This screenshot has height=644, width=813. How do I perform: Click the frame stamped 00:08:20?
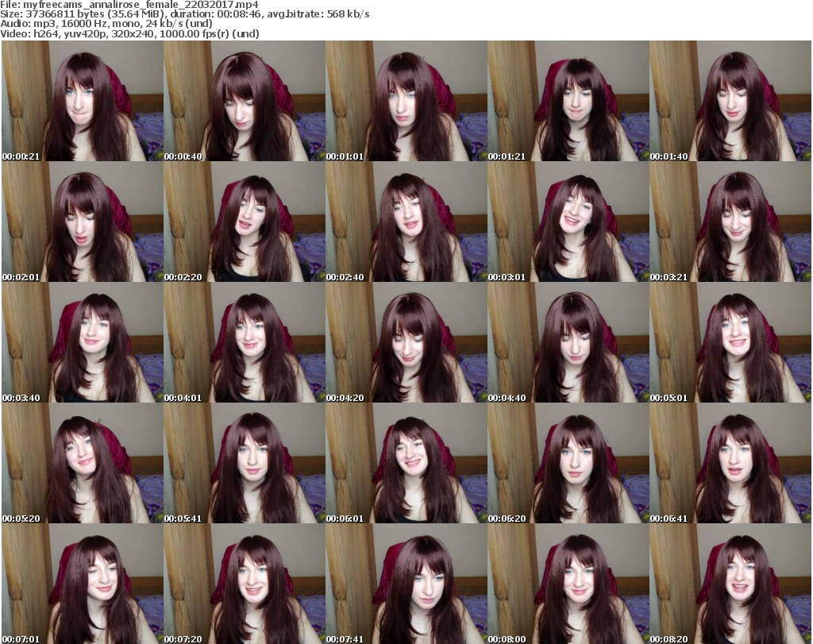click(730, 584)
